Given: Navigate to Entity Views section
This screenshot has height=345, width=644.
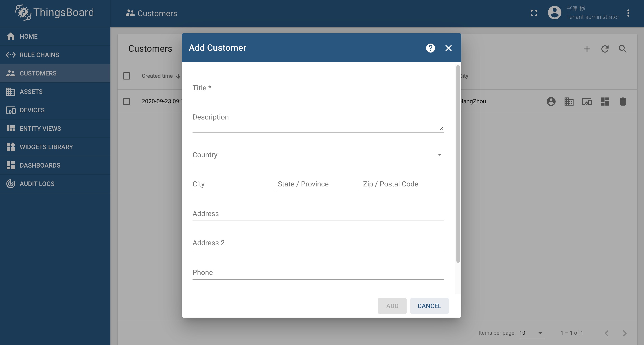Looking at the screenshot, I should [x=55, y=128].
